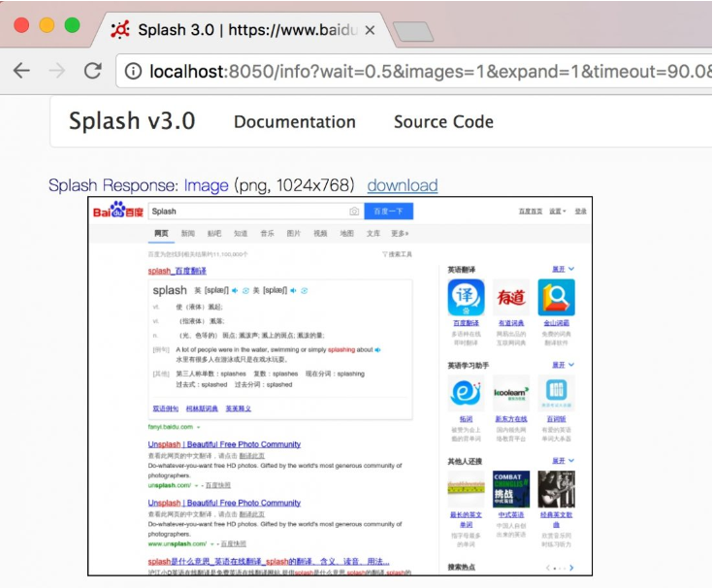Open the COMBAT 中式英语 thumbnail
Screen dimensions: 713x588
511,489
